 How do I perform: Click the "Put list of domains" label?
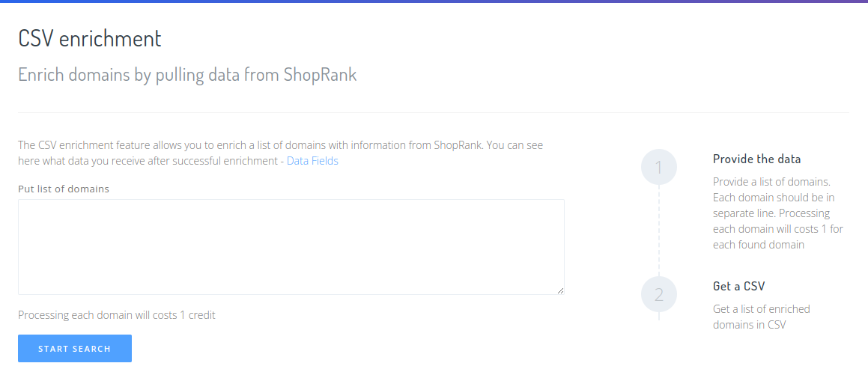(64, 189)
